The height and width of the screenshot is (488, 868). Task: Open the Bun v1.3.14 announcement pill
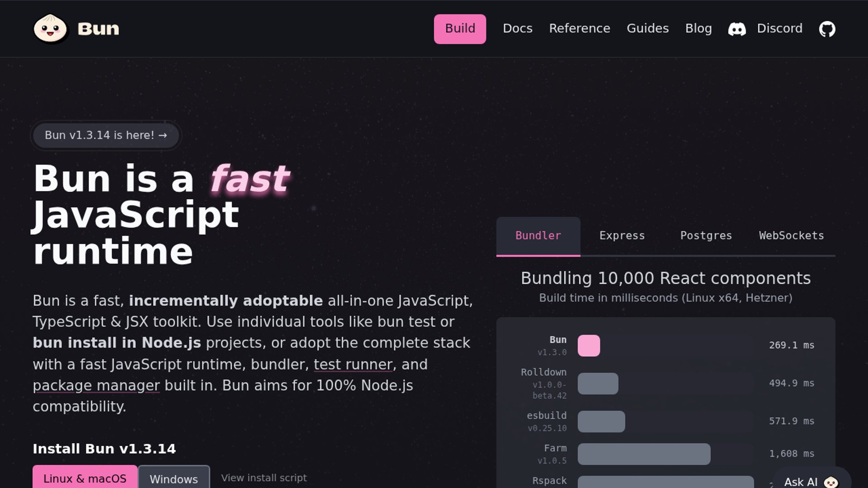106,135
